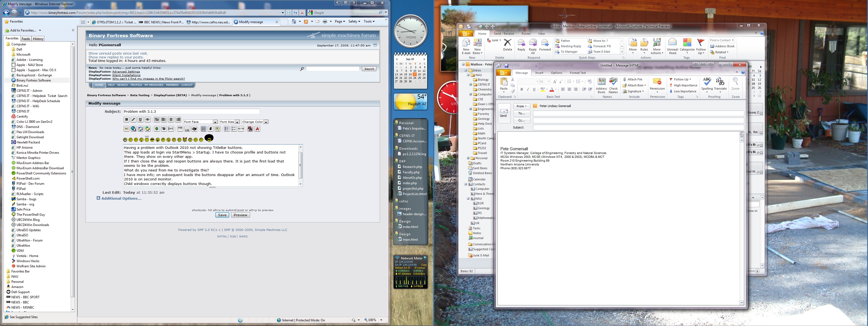Viewport: 868px width, 326px height.
Task: Click the Attach File paperclip icon
Action: (625, 80)
